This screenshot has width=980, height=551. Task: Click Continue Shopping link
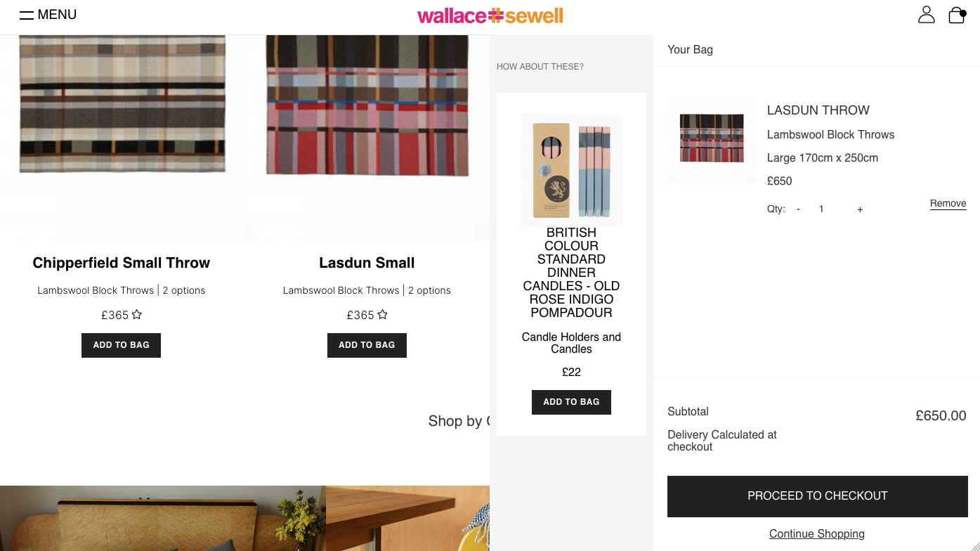pos(817,534)
